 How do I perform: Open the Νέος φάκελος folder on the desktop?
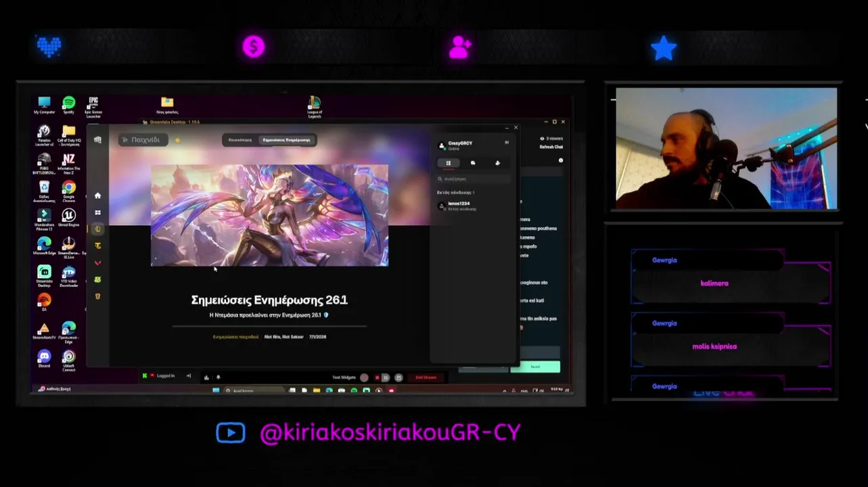(x=167, y=106)
